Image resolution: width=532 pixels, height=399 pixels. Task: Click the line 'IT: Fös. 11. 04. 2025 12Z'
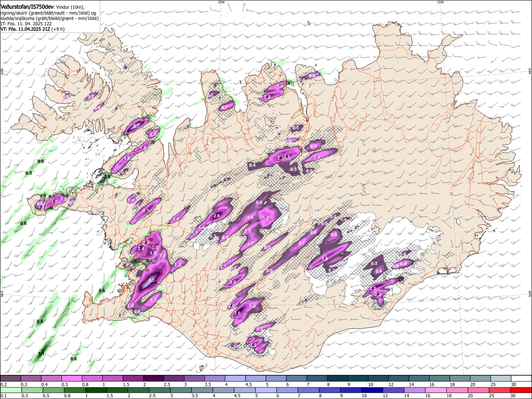(x=26, y=24)
